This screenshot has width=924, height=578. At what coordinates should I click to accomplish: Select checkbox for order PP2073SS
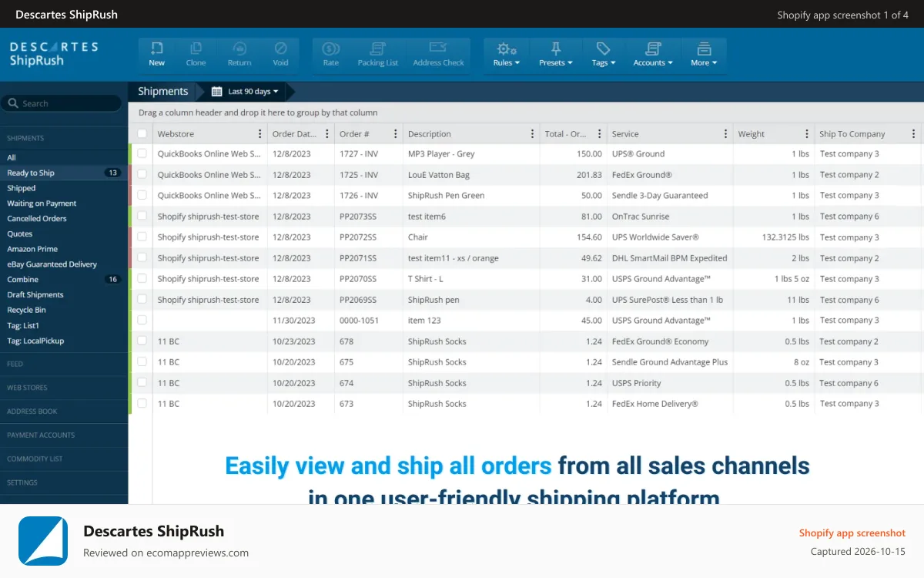142,216
